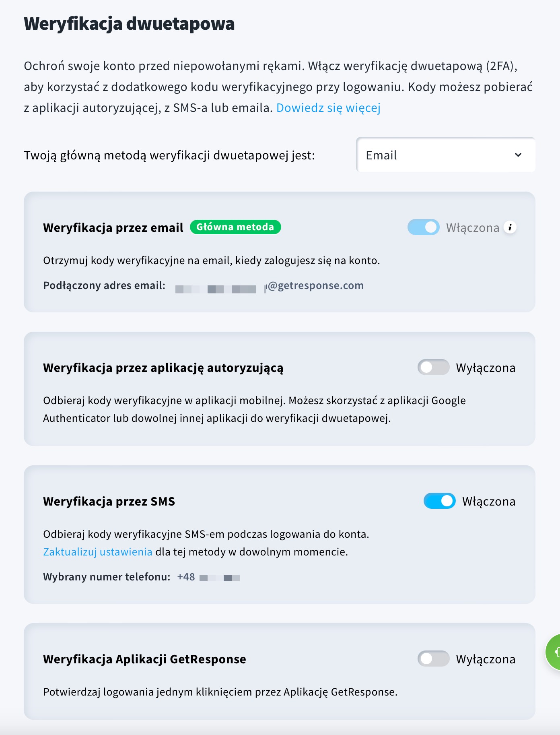The image size is (560, 735).
Task: Click the Włączona label next to SMS toggle
Action: pyautogui.click(x=489, y=501)
